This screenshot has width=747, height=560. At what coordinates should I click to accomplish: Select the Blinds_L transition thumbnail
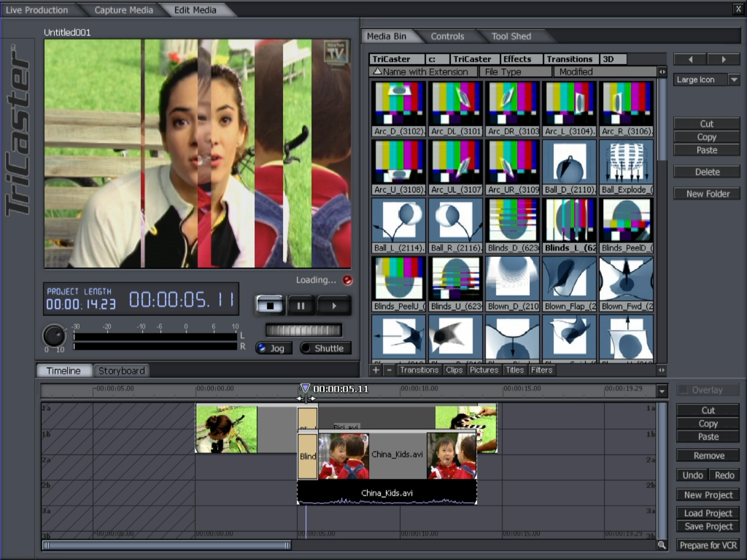570,226
